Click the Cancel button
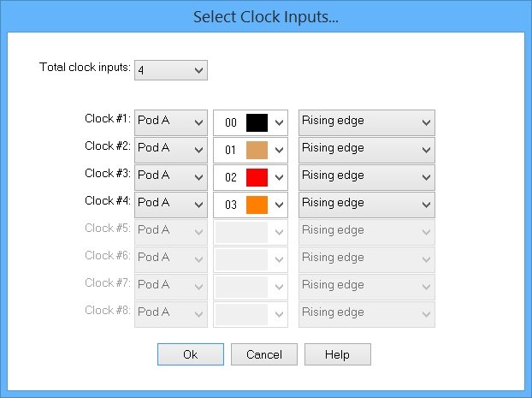This screenshot has width=532, height=398. [x=264, y=354]
